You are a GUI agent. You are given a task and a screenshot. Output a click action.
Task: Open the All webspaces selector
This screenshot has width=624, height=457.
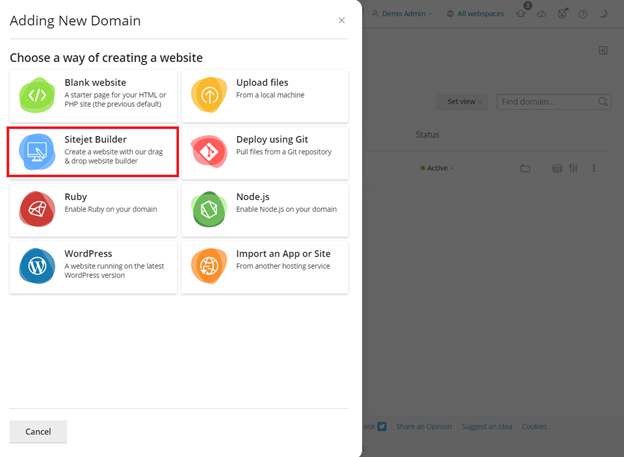(475, 14)
